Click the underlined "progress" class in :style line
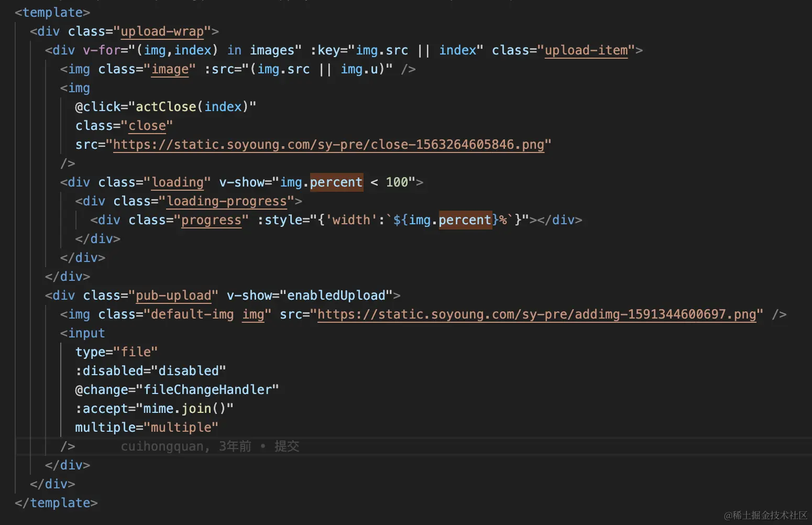This screenshot has width=812, height=525. tap(212, 220)
